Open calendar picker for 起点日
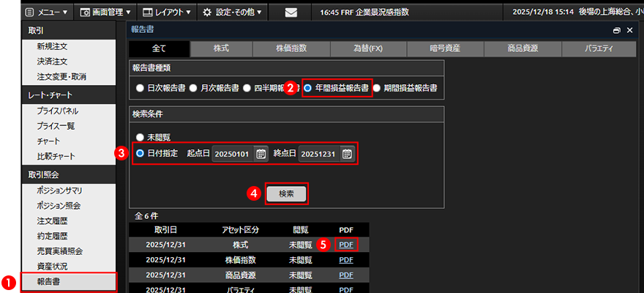 [x=261, y=154]
